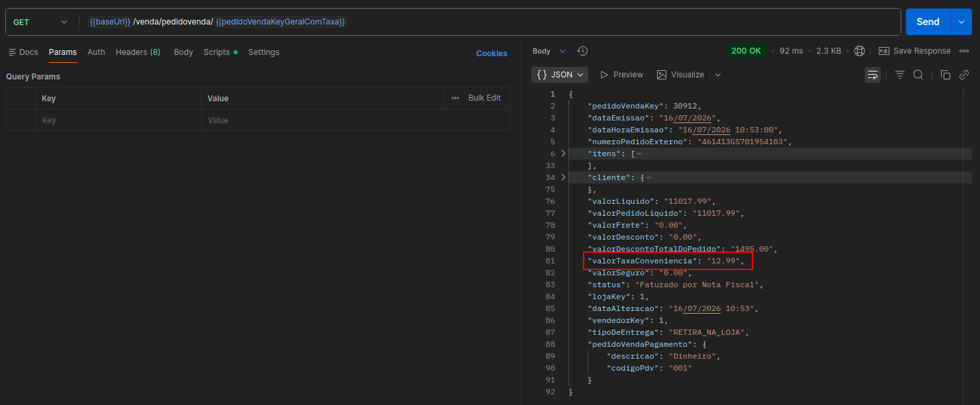Open the Settings tab
The height and width of the screenshot is (405, 980).
(263, 52)
